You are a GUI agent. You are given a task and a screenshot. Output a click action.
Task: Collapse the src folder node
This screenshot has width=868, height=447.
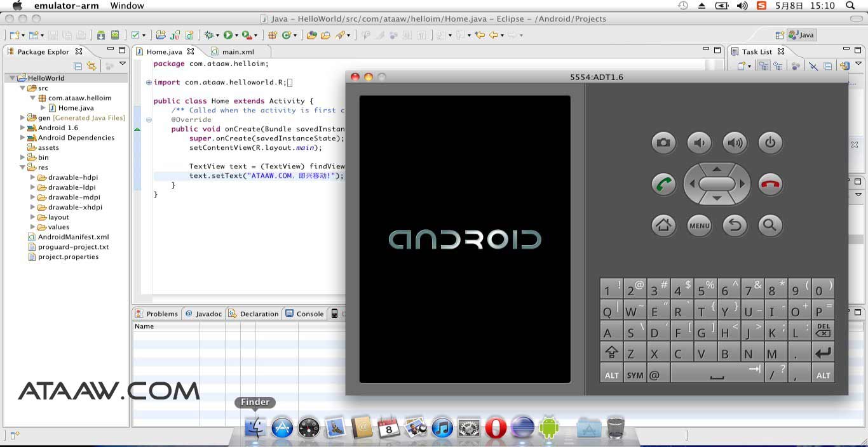(23, 88)
